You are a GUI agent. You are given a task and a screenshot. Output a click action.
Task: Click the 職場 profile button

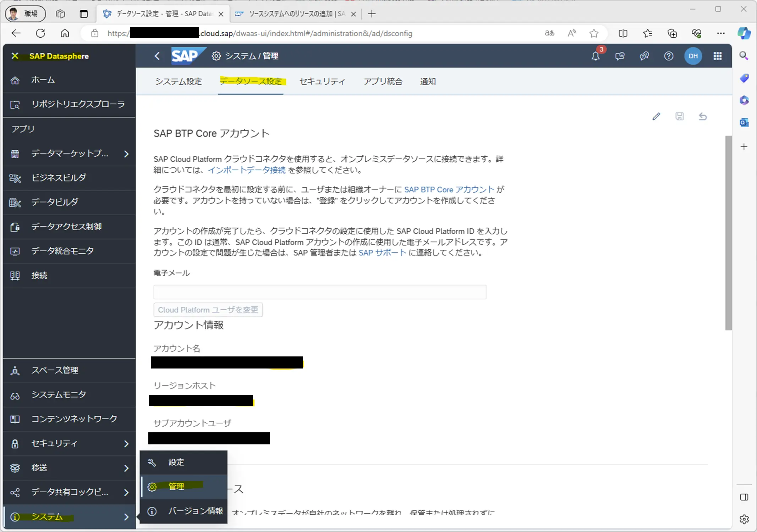pos(25,14)
